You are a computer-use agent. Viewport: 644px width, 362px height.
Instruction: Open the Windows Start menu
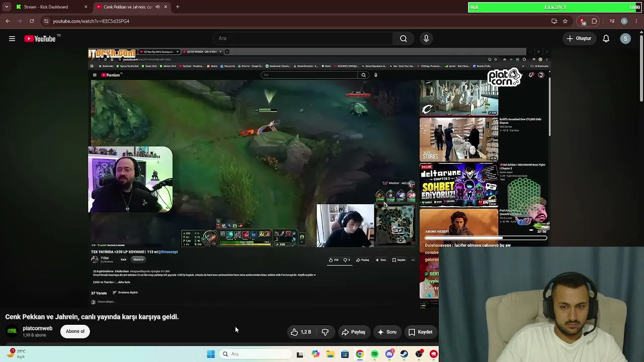[211, 354]
